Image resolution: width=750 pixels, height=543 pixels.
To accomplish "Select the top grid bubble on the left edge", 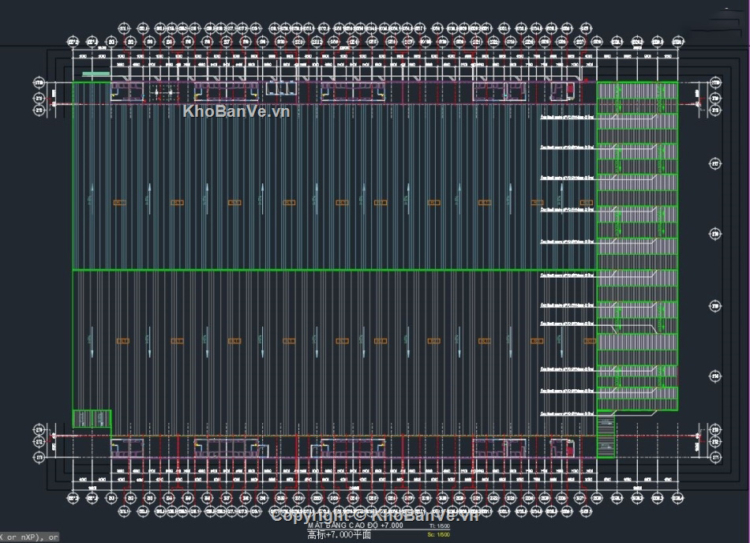I will coord(40,80).
